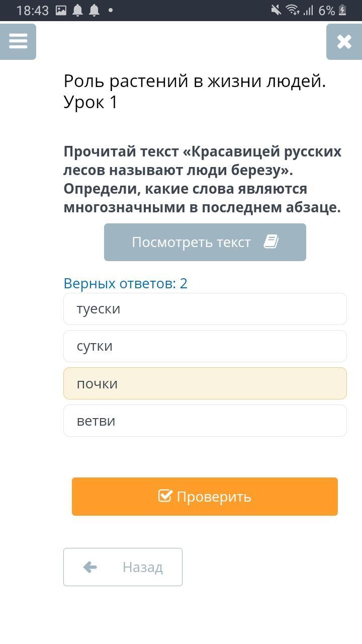Click the checkmark icon on Проверить
This screenshot has height=644, width=362.
click(x=165, y=496)
